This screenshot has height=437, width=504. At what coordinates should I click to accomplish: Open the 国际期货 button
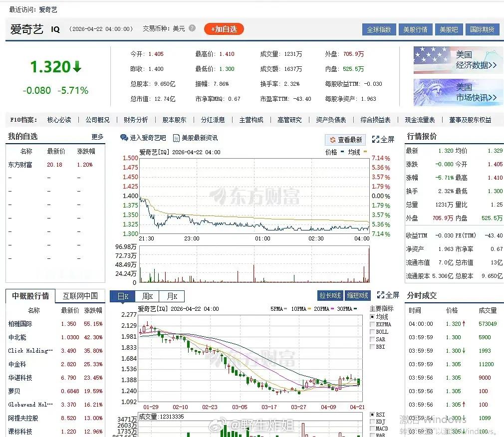click(x=482, y=29)
